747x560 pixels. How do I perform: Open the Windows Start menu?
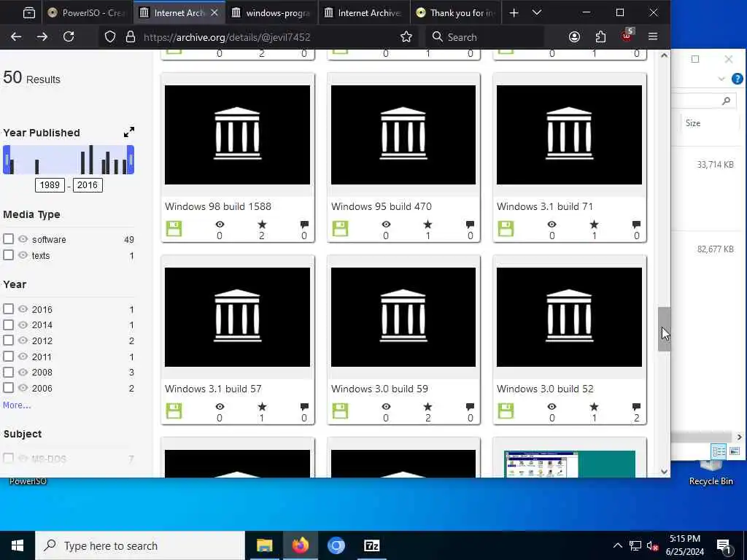(18, 545)
